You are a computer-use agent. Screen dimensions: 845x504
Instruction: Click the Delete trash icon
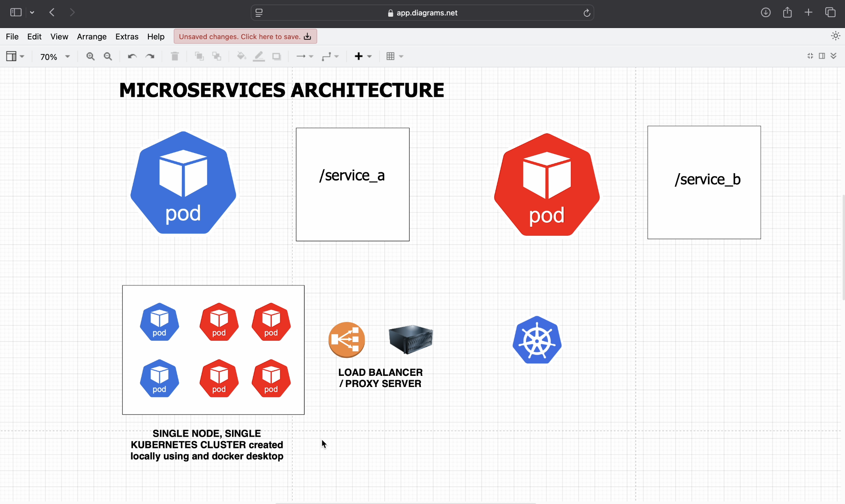coord(175,56)
